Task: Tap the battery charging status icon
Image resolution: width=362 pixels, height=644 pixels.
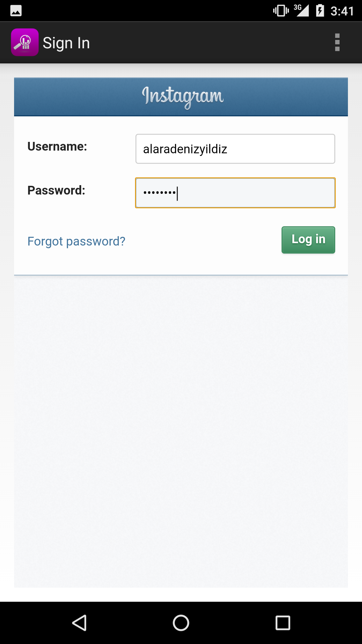Action: tap(320, 11)
